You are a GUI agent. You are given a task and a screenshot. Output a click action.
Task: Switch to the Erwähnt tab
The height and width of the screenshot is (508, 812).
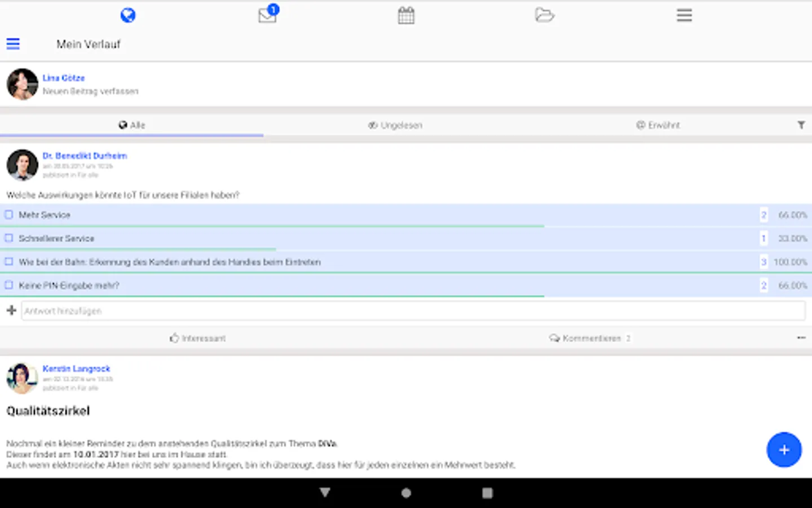coord(658,125)
